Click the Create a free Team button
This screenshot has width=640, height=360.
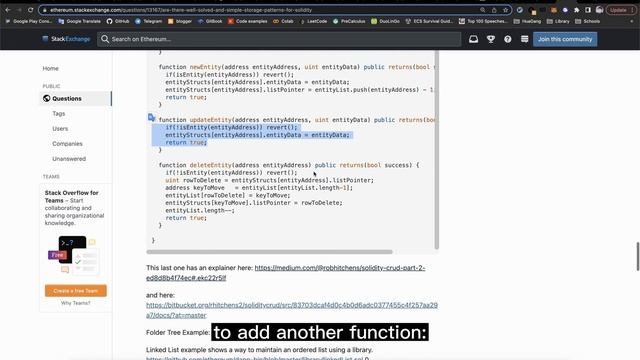pos(76,291)
